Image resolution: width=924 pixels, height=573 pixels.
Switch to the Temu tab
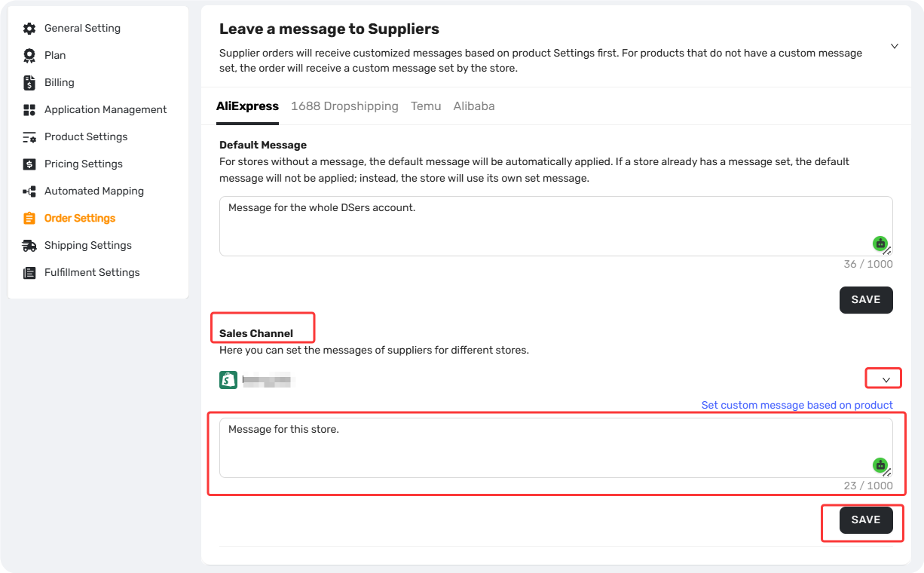click(x=426, y=106)
